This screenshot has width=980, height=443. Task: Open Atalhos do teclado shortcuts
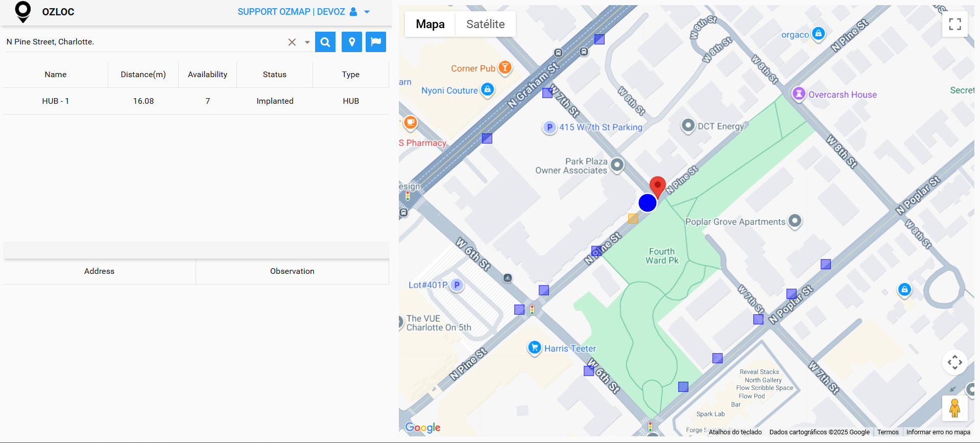pos(735,432)
